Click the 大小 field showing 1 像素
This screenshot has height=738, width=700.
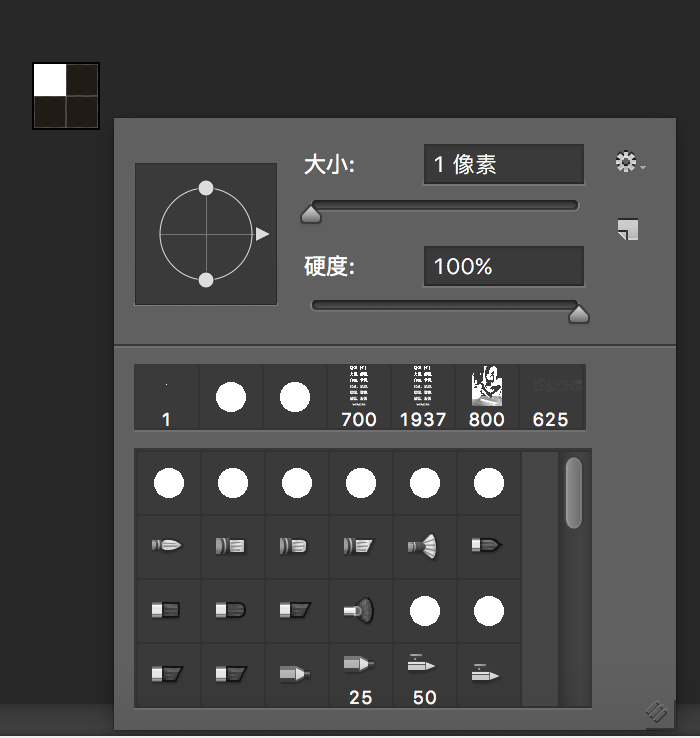tap(504, 164)
